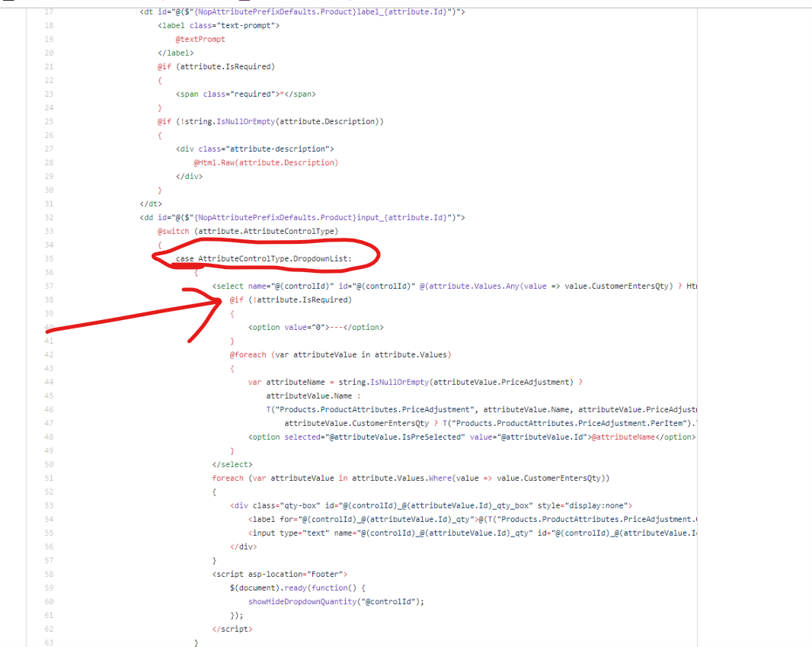
Task: Click line number 63 at the bottom
Action: (48, 642)
